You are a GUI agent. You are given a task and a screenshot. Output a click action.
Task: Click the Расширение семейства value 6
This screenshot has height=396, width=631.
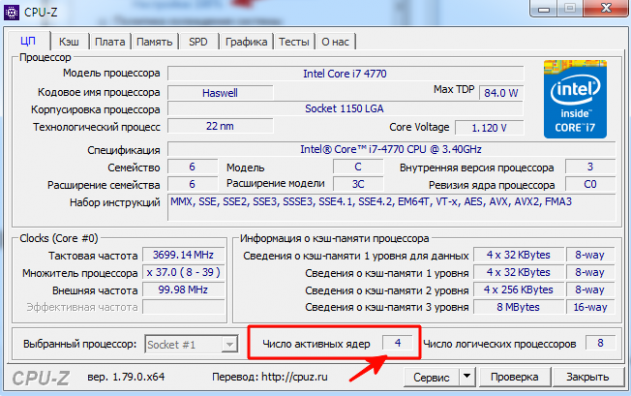[x=192, y=184]
